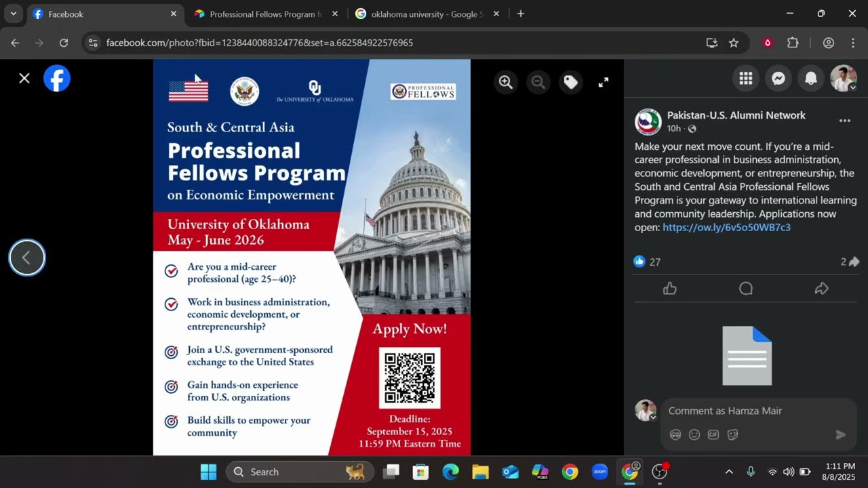Open the account profile menu

point(844,79)
